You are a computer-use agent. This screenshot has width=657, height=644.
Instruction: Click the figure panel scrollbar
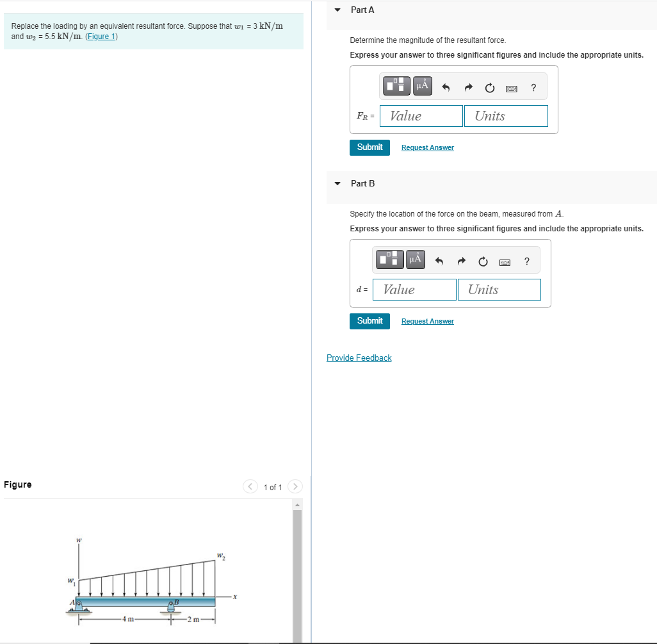[296, 570]
